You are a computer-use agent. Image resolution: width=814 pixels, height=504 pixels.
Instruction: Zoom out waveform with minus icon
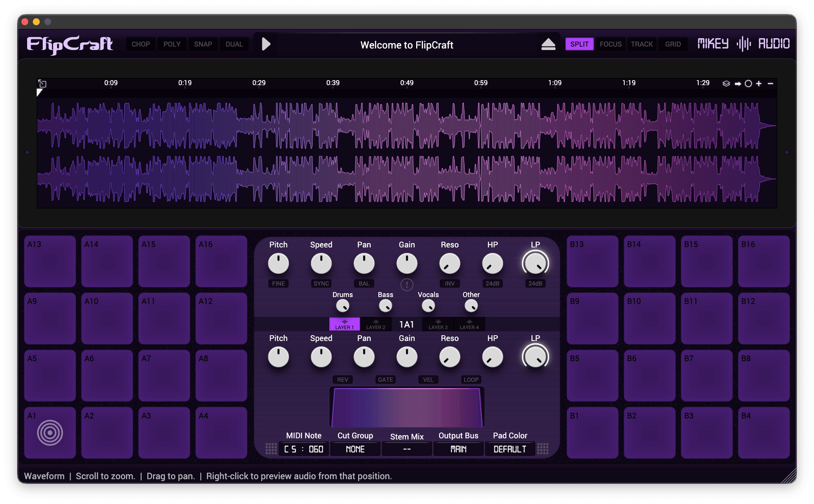pyautogui.click(x=770, y=84)
